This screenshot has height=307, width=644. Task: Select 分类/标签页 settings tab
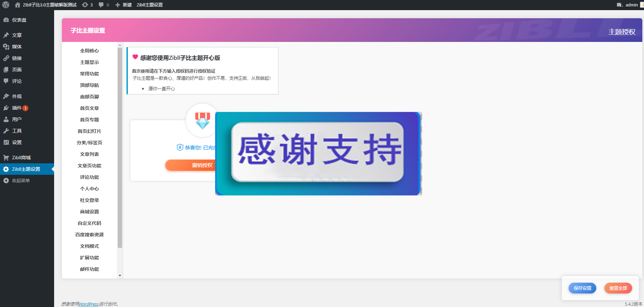89,143
